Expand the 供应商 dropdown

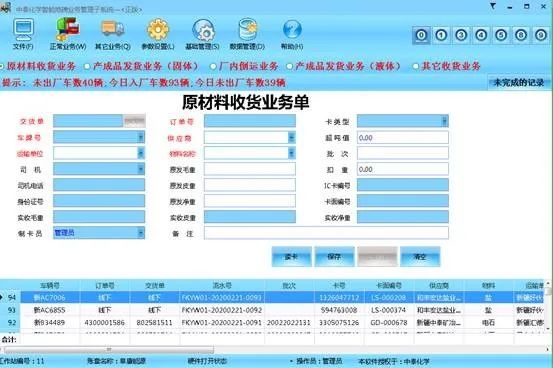(x=291, y=138)
